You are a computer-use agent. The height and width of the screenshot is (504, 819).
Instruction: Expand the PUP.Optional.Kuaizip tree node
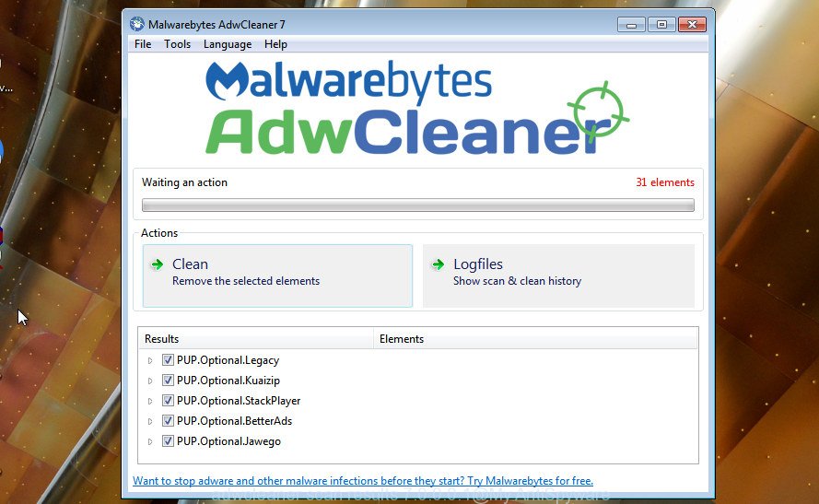pos(150,381)
